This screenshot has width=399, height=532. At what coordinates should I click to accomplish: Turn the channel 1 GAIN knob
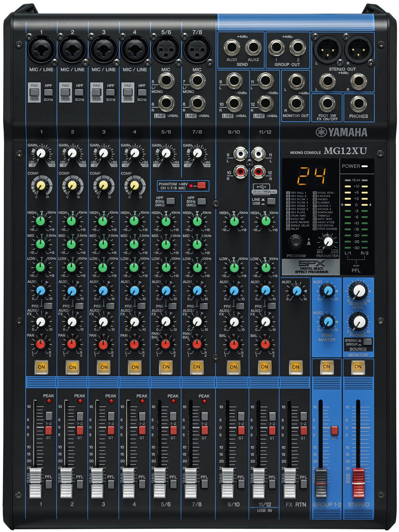point(41,153)
